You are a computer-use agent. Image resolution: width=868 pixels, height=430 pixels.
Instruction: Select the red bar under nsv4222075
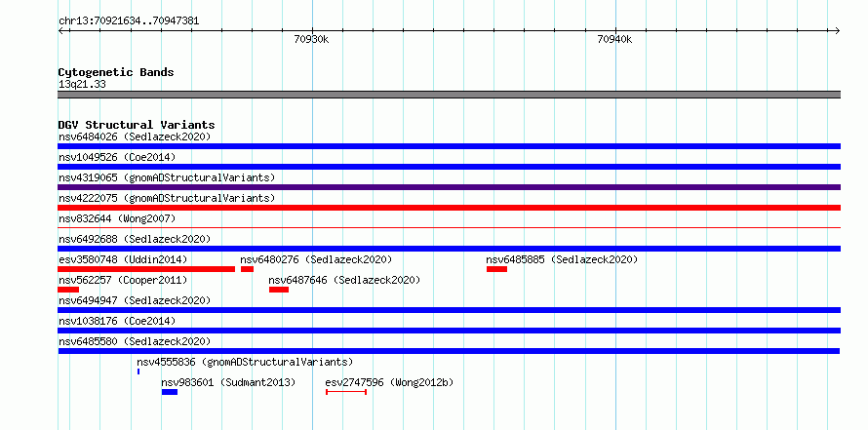[449, 208]
